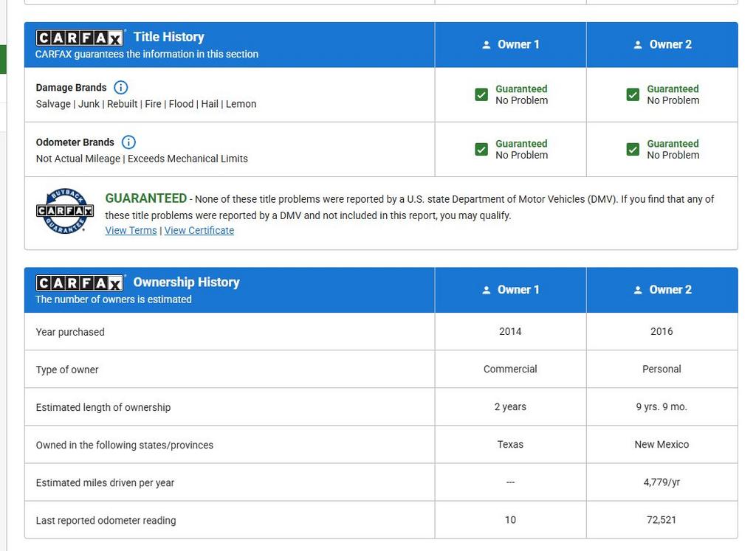Click the Odometer Brands info icon
756x551 pixels.
click(128, 142)
